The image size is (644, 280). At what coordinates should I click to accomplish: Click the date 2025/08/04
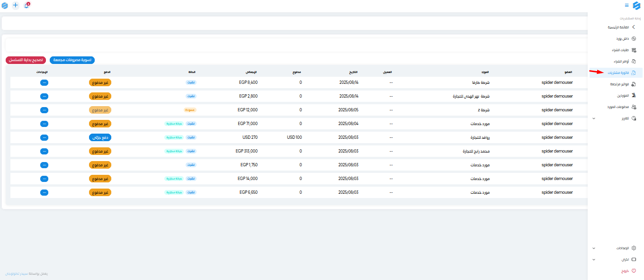click(349, 124)
